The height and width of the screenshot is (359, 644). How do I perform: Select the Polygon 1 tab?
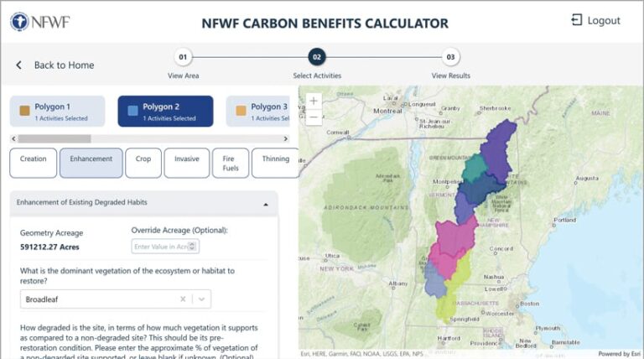pyautogui.click(x=57, y=111)
